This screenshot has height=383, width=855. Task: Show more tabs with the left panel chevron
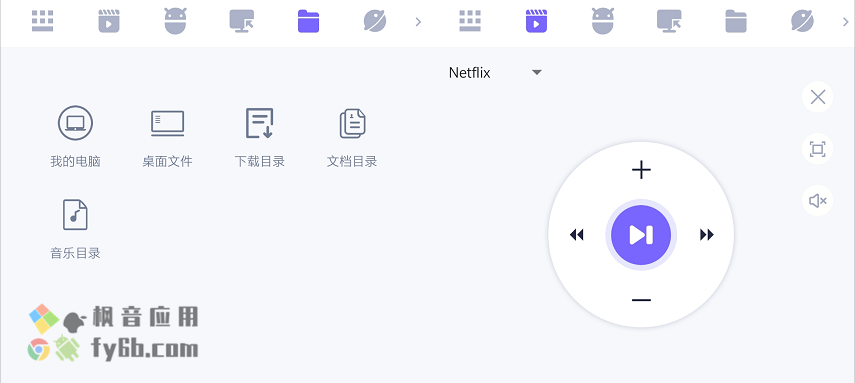point(418,22)
